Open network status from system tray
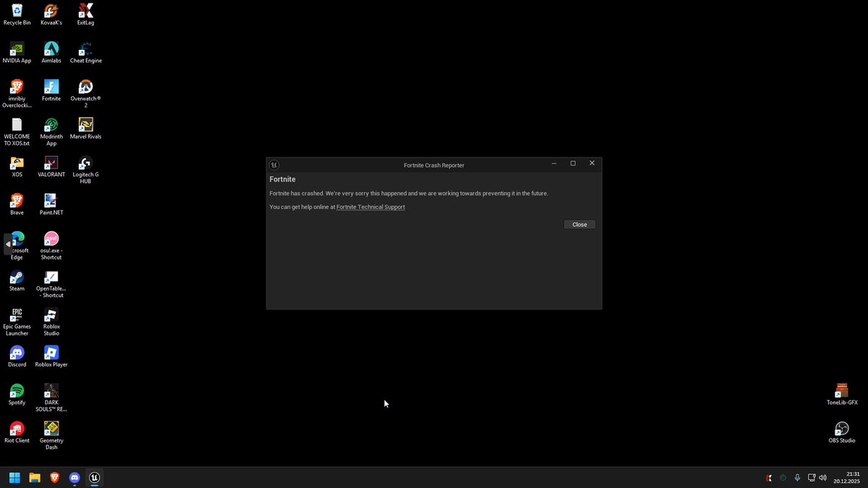This screenshot has height=488, width=868. [812, 478]
